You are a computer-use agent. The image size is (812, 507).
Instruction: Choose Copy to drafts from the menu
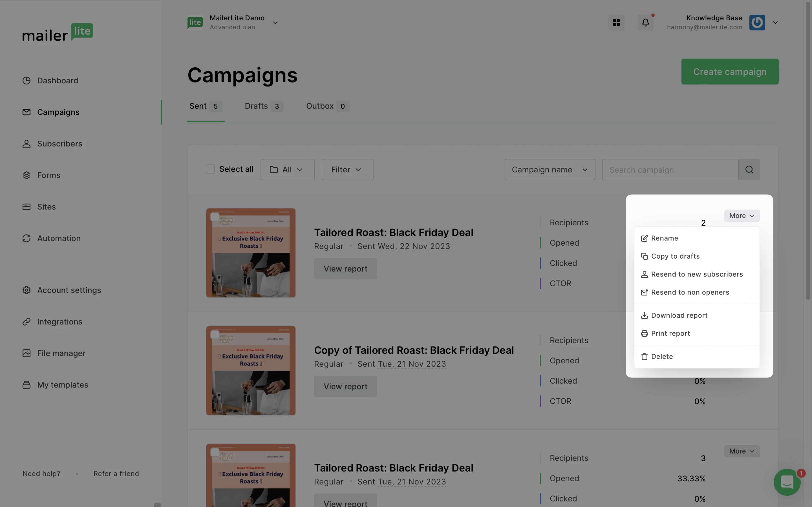(x=675, y=256)
